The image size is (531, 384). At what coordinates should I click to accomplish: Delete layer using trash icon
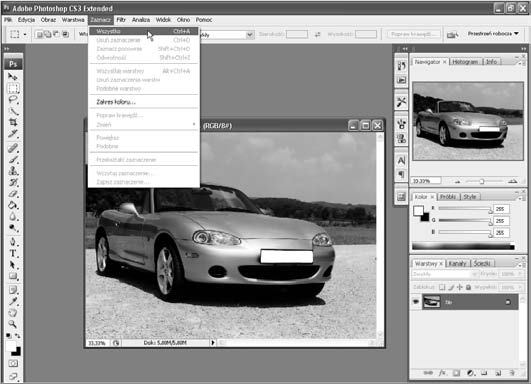click(x=512, y=373)
